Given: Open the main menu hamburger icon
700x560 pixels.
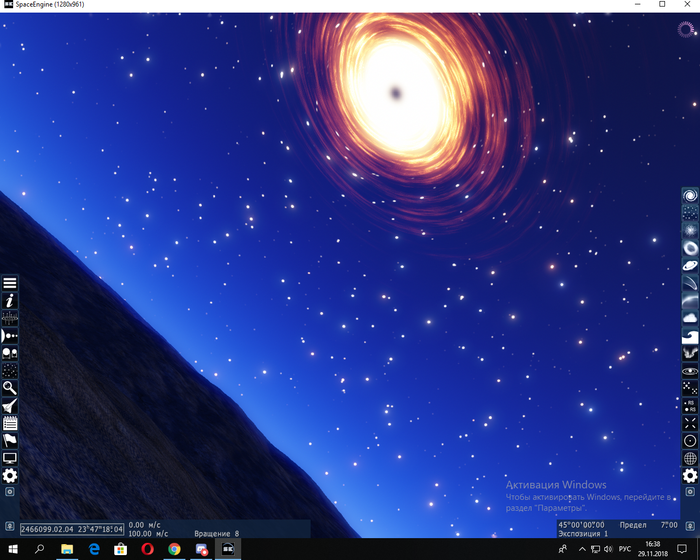Looking at the screenshot, I should click(10, 283).
